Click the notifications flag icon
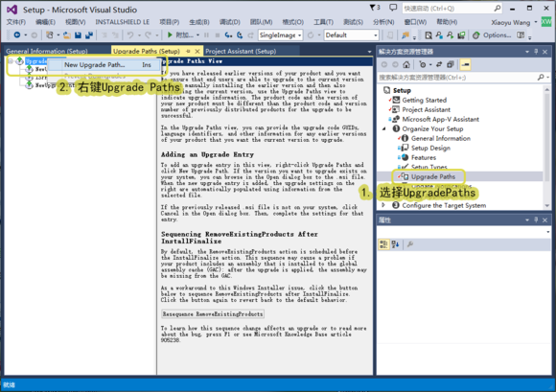 pyautogui.click(x=372, y=8)
